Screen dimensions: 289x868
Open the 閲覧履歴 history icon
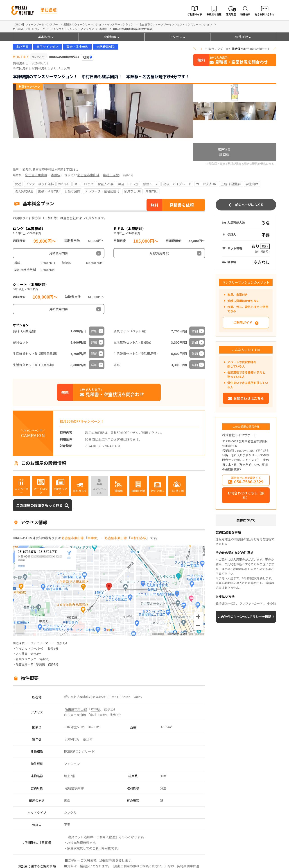pyautogui.click(x=231, y=10)
